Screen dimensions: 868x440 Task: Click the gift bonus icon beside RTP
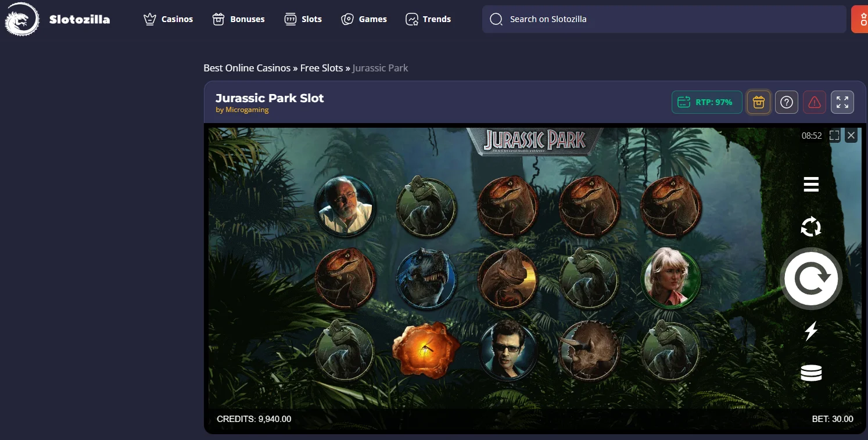pos(758,102)
